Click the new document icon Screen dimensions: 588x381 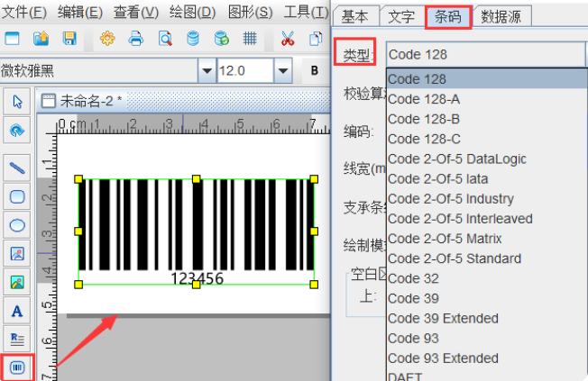coord(12,38)
